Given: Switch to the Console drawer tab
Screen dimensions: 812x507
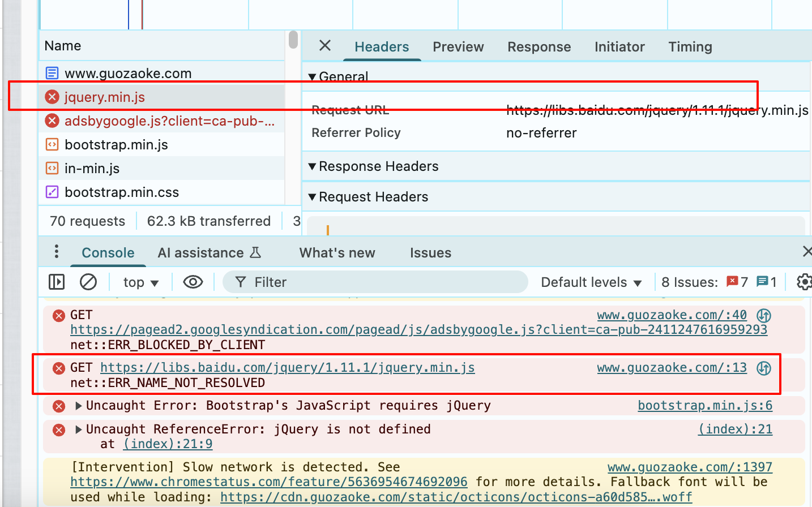Looking at the screenshot, I should [108, 253].
